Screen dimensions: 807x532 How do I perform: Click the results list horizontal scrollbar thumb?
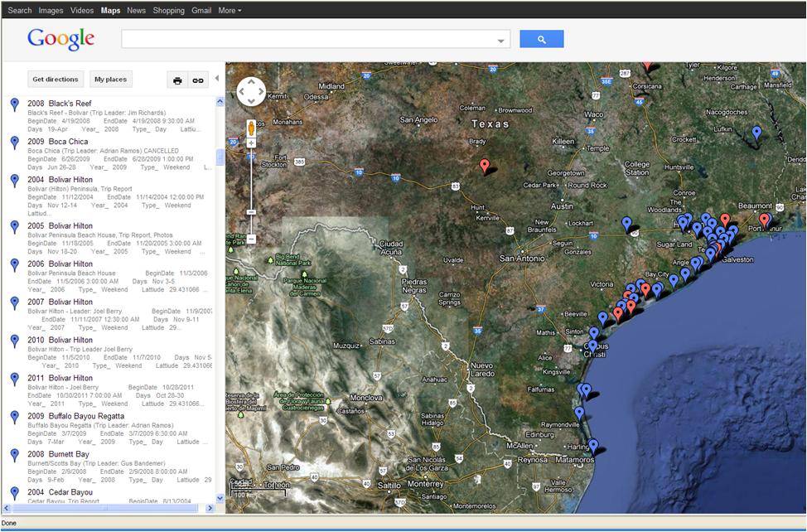[x=105, y=508]
